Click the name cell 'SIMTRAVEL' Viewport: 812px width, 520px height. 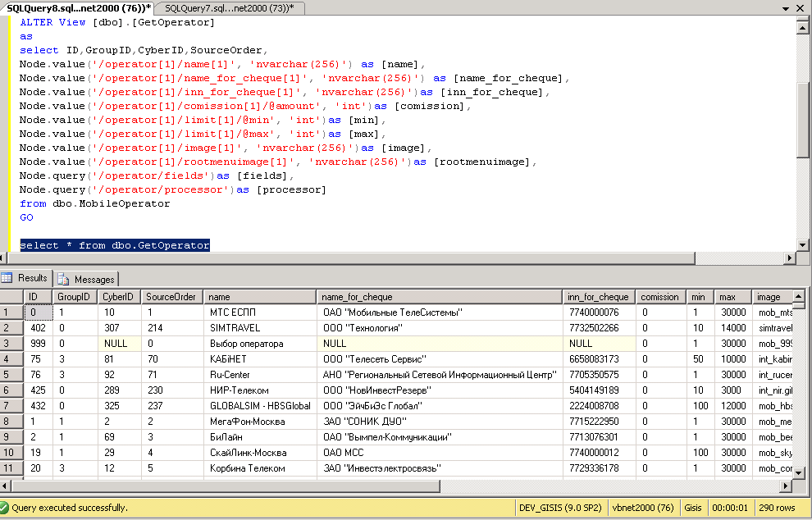pos(259,328)
